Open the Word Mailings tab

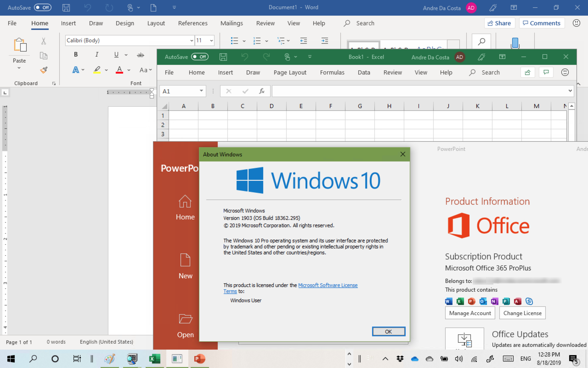coord(232,23)
